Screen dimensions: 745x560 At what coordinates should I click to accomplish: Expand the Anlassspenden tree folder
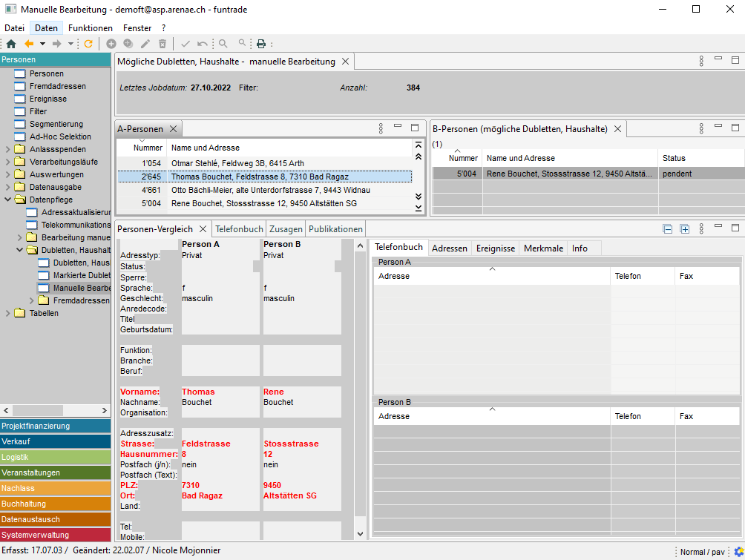[7, 149]
